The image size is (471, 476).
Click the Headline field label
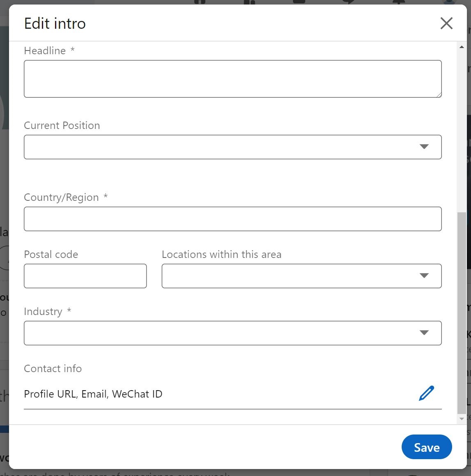pos(45,51)
